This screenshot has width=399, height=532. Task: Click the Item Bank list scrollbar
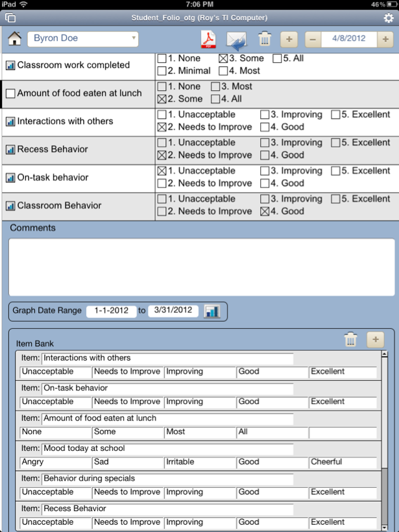[x=384, y=441]
